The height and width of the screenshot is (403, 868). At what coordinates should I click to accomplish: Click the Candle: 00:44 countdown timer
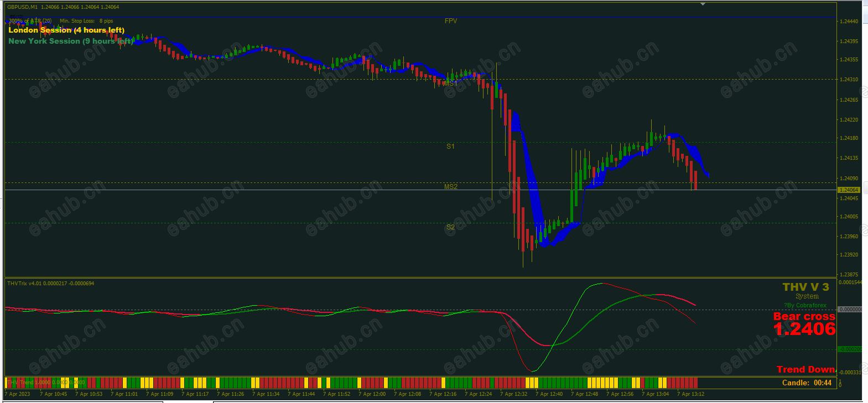(807, 383)
